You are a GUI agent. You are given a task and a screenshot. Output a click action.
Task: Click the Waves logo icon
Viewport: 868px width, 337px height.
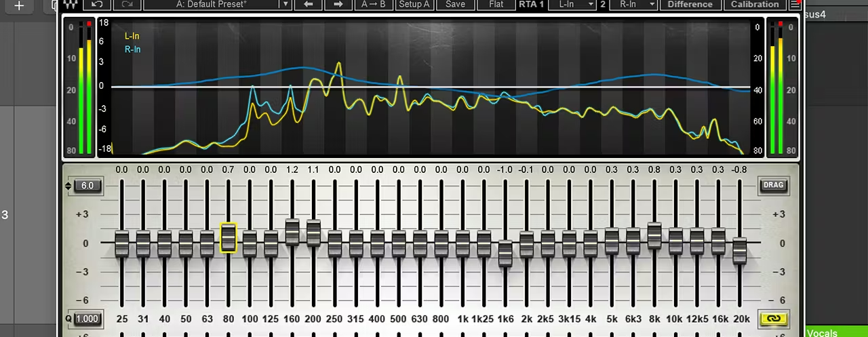point(70,4)
